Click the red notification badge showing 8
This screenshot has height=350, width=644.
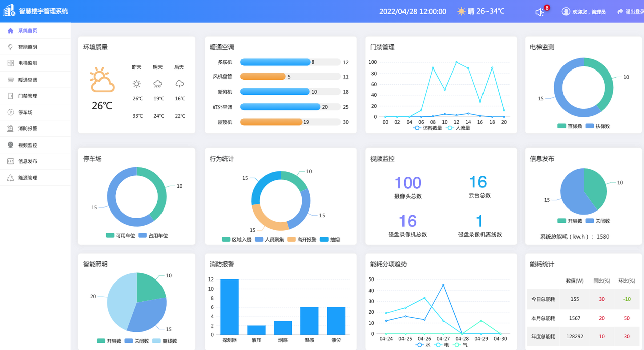pos(547,8)
